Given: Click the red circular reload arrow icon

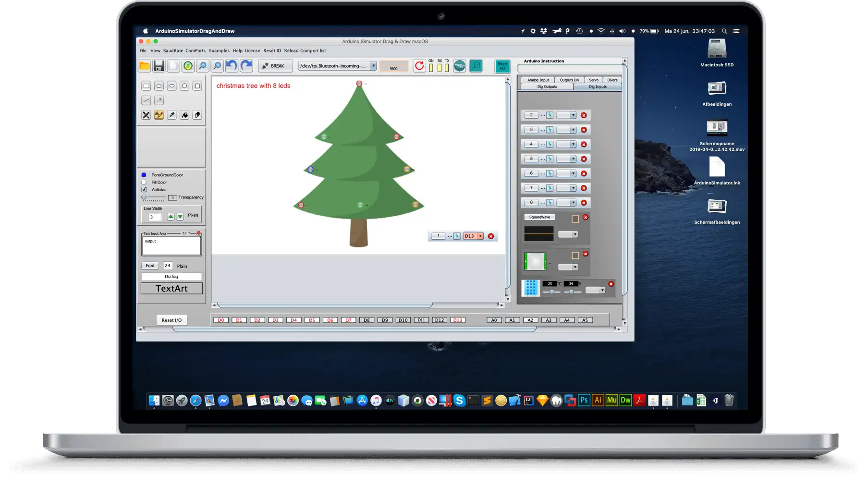Looking at the screenshot, I should click(x=419, y=66).
